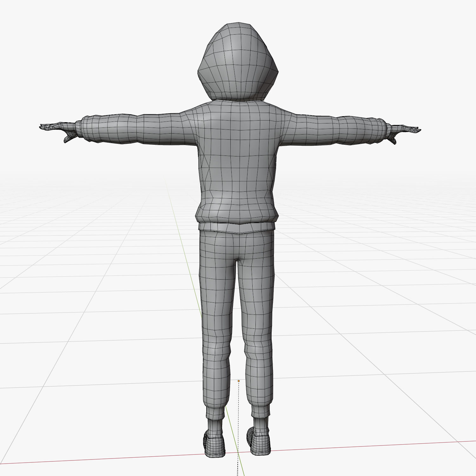Select the orange object origin dot

pyautogui.click(x=239, y=381)
